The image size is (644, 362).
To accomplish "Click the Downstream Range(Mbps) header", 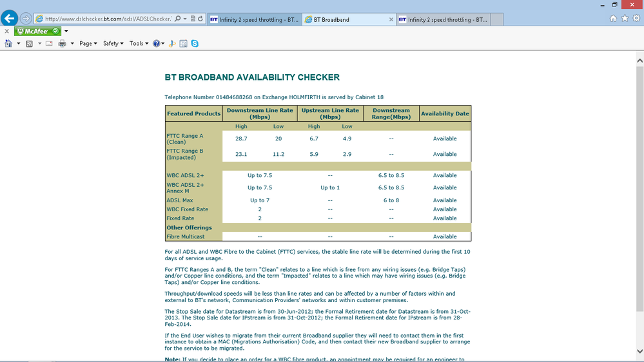I will 391,114.
